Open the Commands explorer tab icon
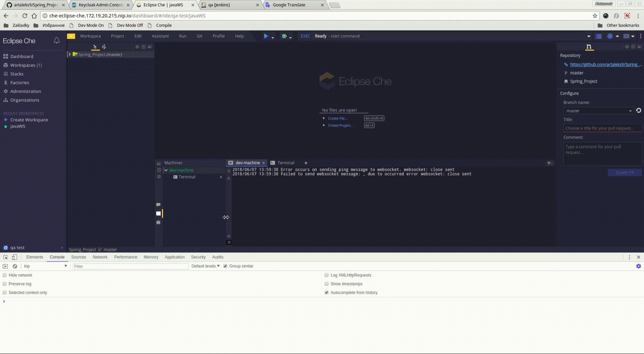The height and width of the screenshot is (354, 644). point(104,47)
